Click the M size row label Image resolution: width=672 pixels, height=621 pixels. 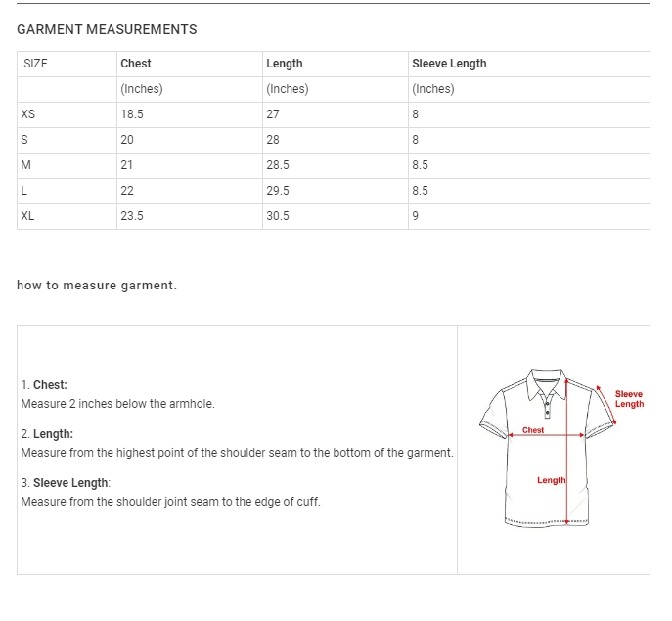pyautogui.click(x=25, y=165)
